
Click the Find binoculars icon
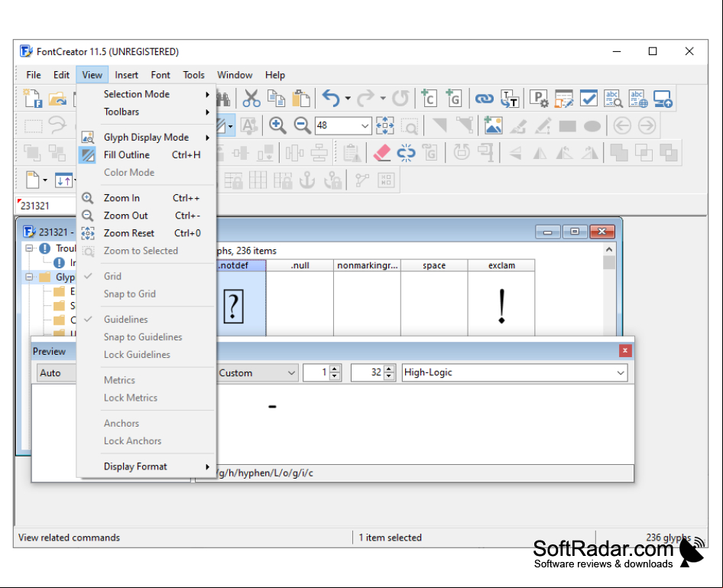[x=224, y=98]
